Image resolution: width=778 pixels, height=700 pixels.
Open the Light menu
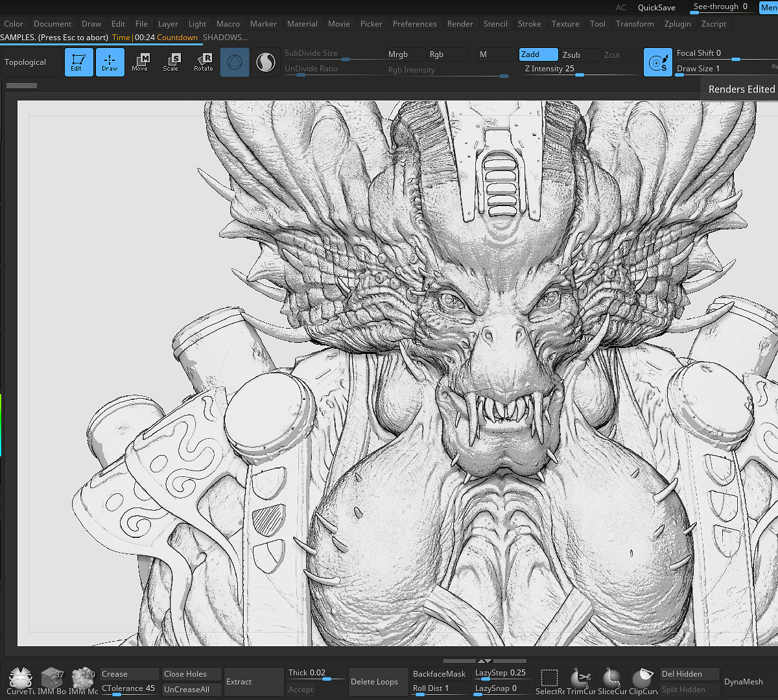tap(197, 24)
